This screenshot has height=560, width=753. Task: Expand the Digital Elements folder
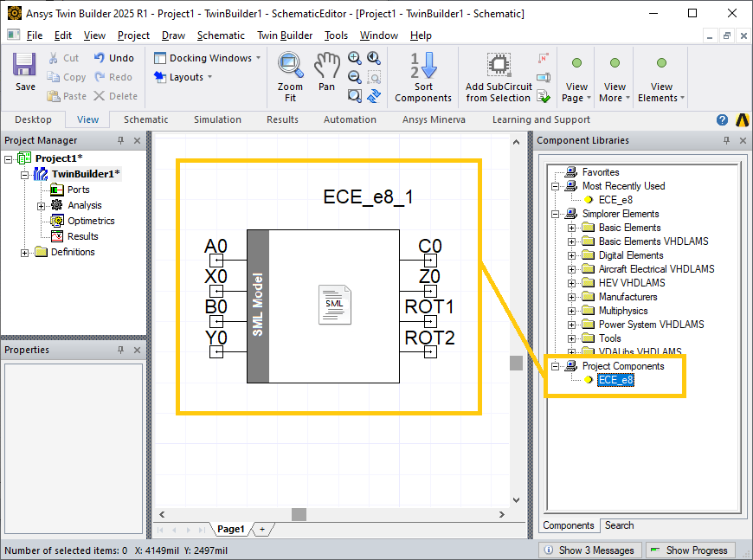571,255
